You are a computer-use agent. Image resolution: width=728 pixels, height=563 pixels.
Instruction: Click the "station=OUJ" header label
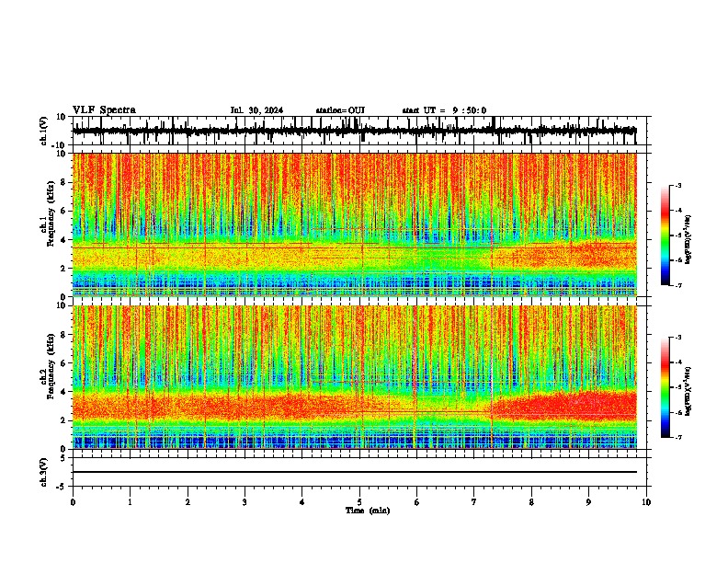point(340,110)
